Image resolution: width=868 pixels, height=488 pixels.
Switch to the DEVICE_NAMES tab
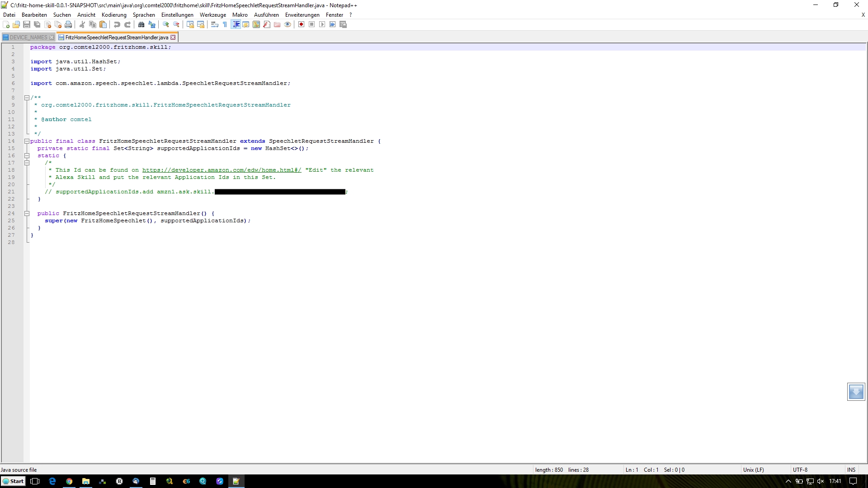28,38
